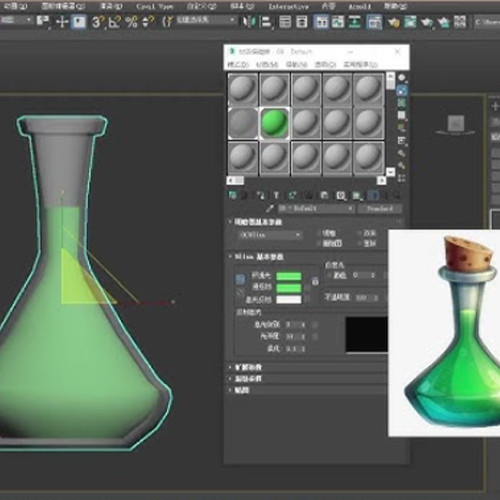This screenshot has width=500, height=500.
Task: Click the Render Production teapot icon
Action: [x=427, y=22]
